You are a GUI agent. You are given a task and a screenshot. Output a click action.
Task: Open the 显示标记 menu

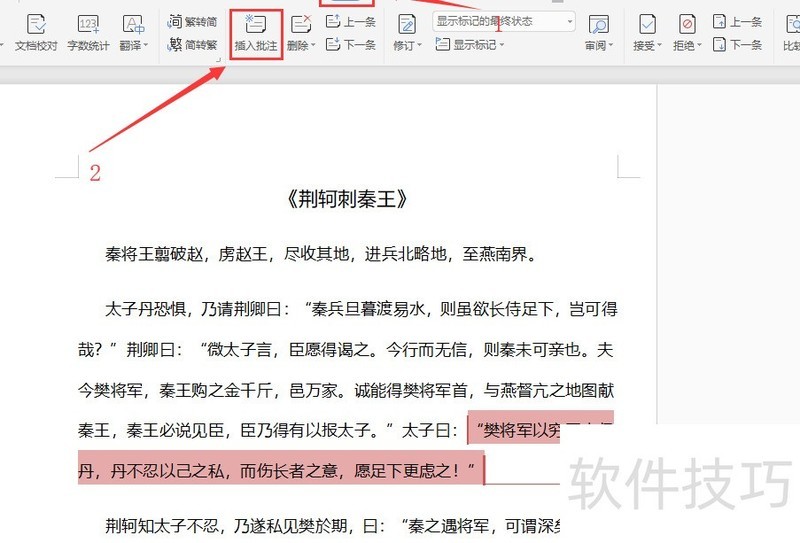469,45
